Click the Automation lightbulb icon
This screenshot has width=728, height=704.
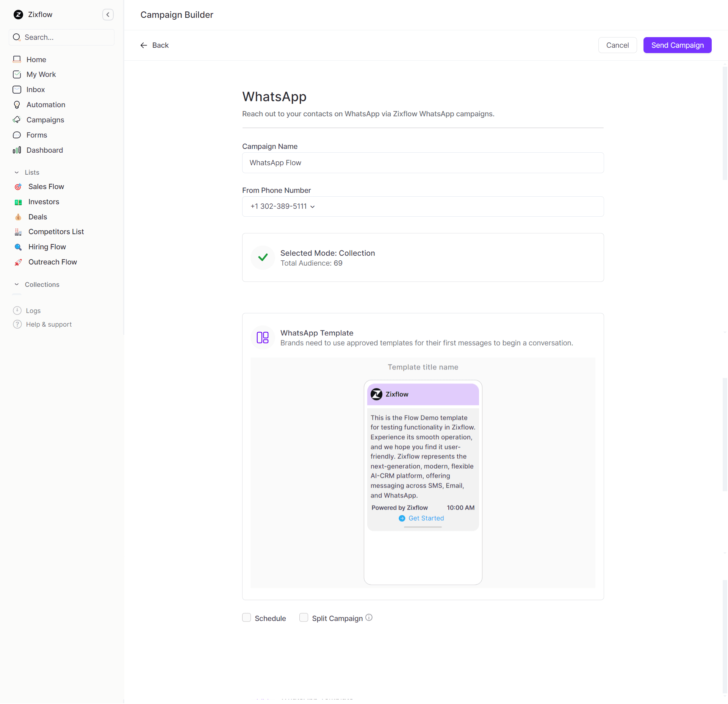[17, 105]
